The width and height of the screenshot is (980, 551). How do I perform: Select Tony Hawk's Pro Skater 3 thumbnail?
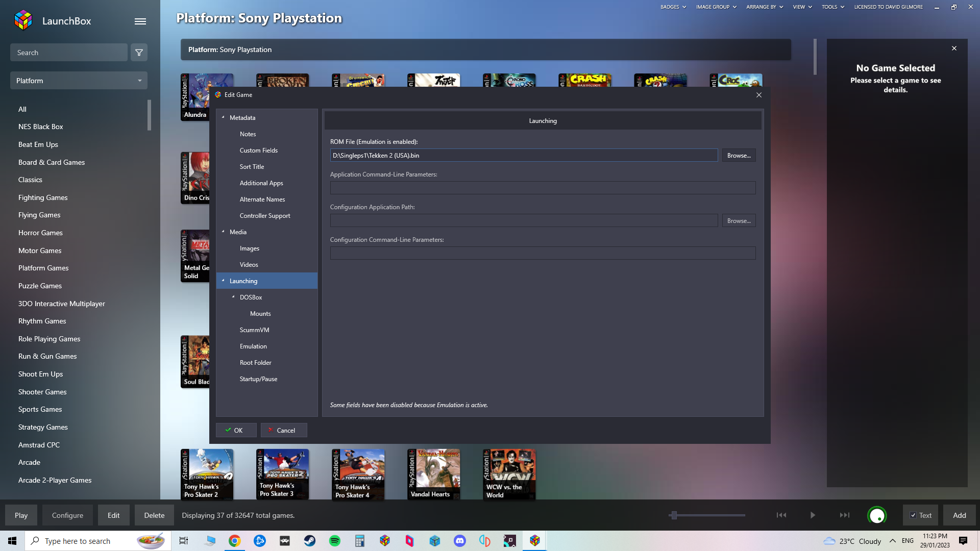283,474
